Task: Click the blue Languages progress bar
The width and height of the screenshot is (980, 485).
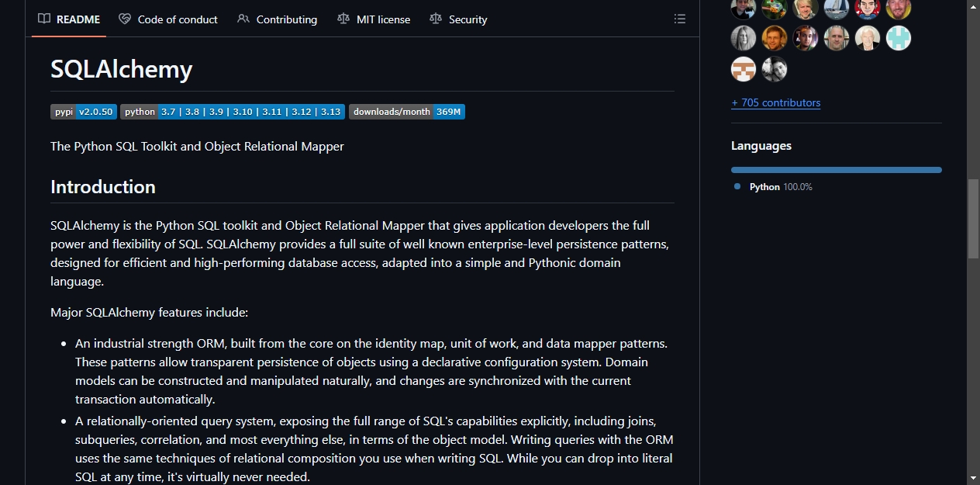Action: pos(837,170)
